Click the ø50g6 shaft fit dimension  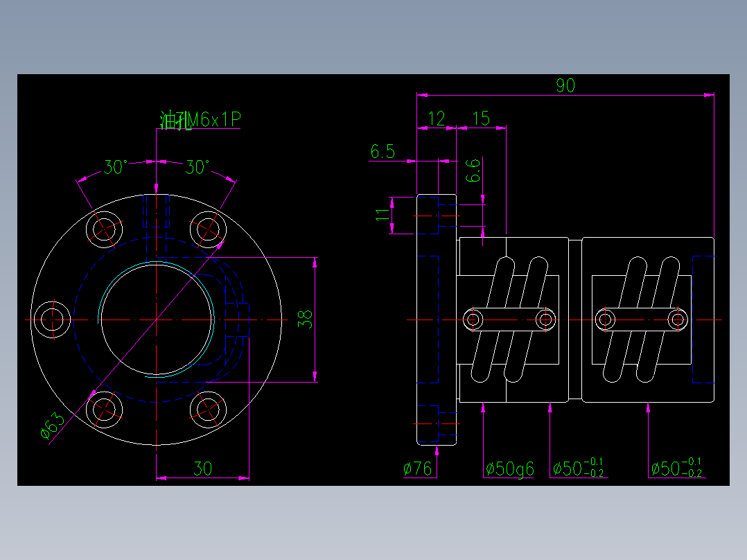pos(511,469)
